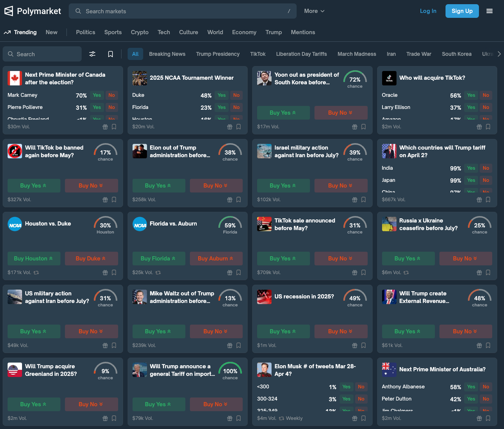The height and width of the screenshot is (429, 504).
Task: Select the All filter chip
Action: pyautogui.click(x=135, y=54)
